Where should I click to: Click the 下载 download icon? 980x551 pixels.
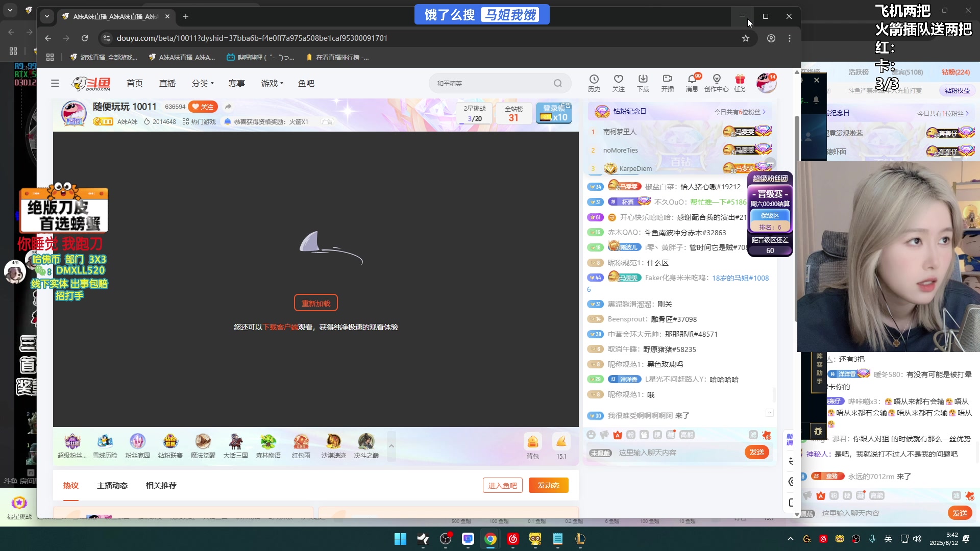click(643, 83)
